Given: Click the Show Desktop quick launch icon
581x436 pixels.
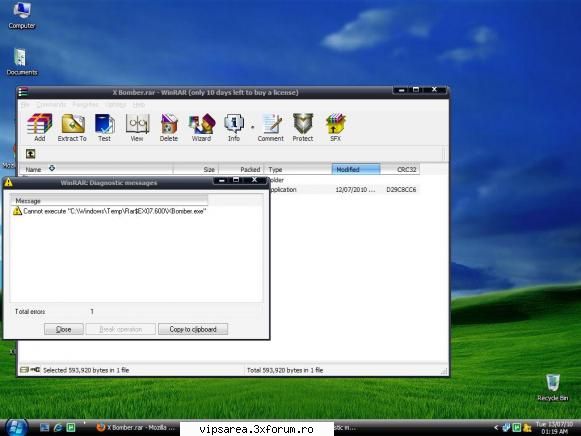Looking at the screenshot, I should 44,427.
